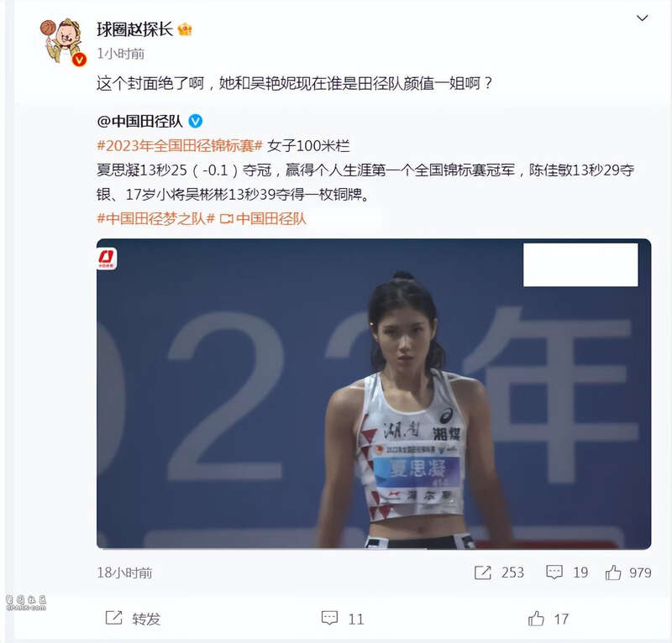Click the blue verified checkmark badge
Viewport: 672px width, 643px height.
(x=196, y=121)
